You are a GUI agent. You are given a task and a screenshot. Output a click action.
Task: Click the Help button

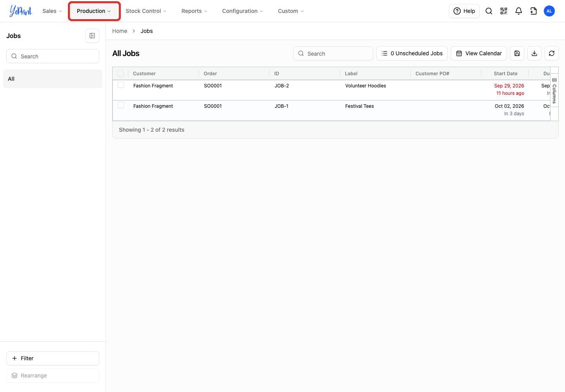pyautogui.click(x=464, y=11)
